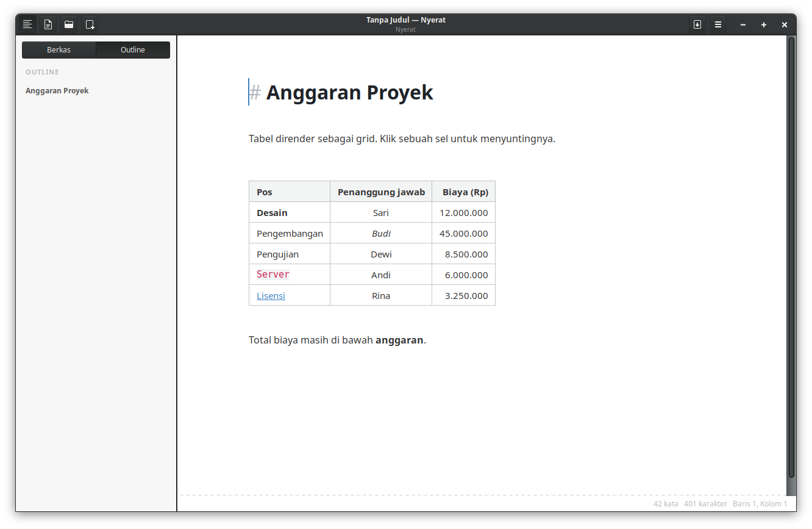Close the Nyerat window

(785, 24)
